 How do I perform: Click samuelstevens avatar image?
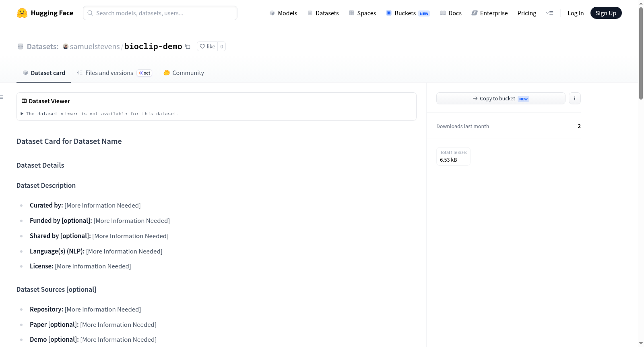coord(66,46)
